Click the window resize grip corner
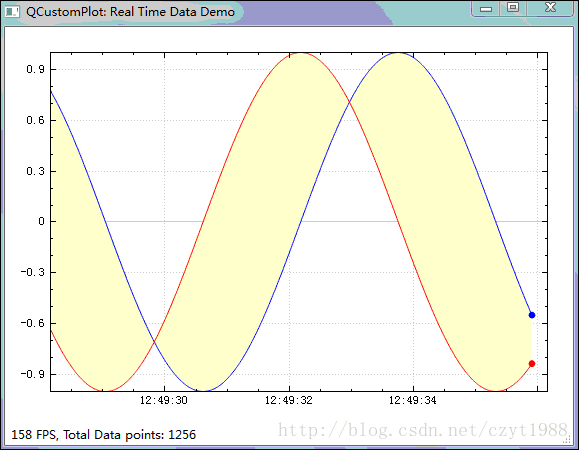 (x=567, y=440)
